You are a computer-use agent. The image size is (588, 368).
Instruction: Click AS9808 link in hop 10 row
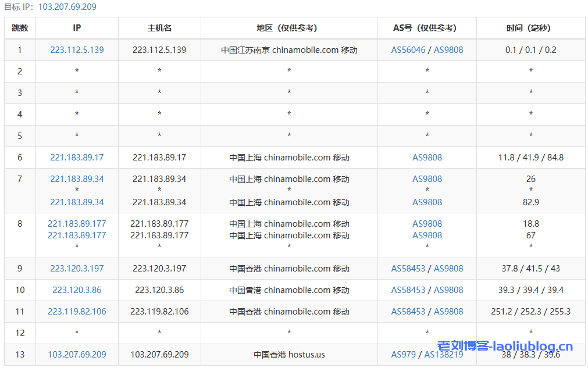[x=448, y=290]
